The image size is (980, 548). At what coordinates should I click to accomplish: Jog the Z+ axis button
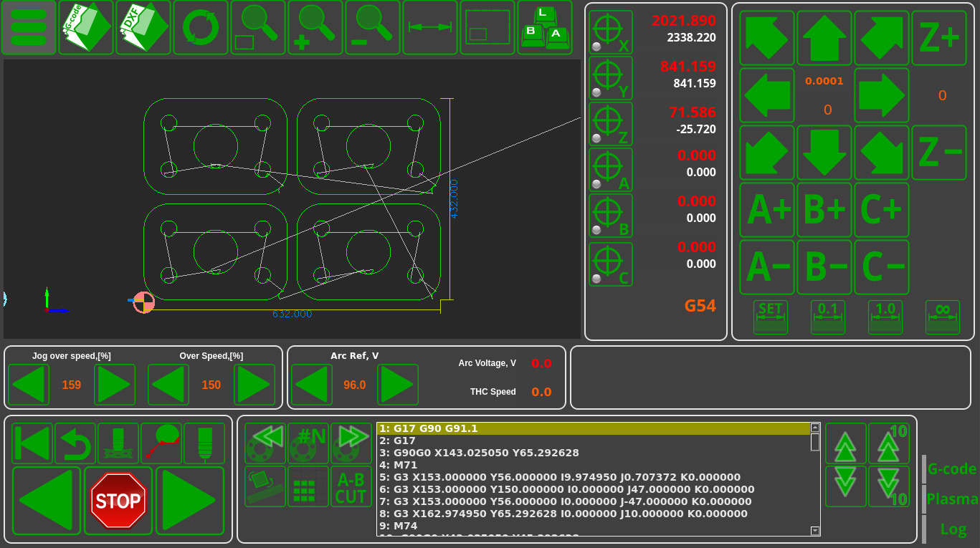pos(938,38)
